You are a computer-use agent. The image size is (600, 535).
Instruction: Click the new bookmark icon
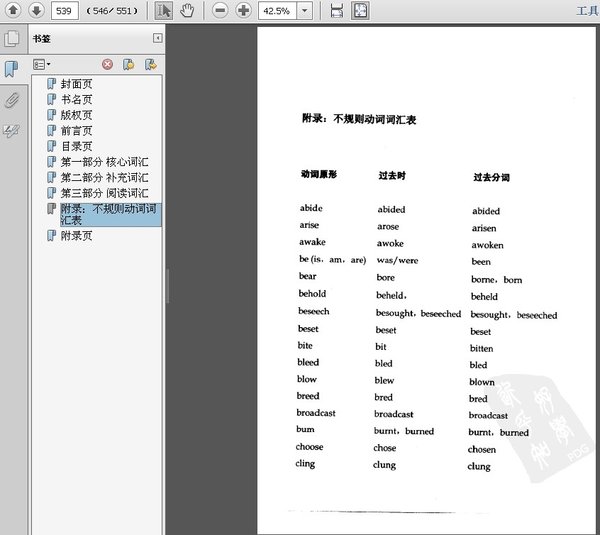(129, 64)
